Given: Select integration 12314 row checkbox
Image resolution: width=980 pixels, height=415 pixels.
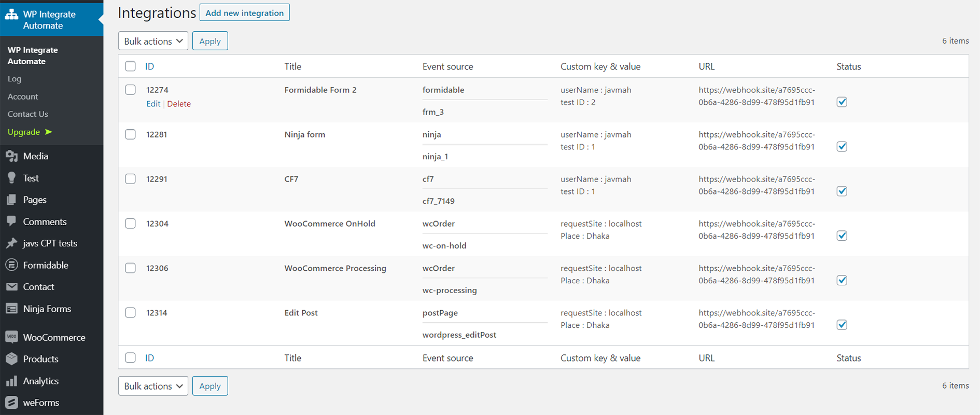Looking at the screenshot, I should pyautogui.click(x=131, y=313).
